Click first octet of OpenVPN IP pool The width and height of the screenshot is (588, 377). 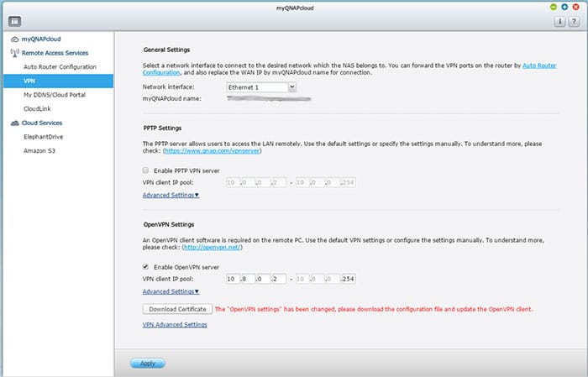(234, 278)
